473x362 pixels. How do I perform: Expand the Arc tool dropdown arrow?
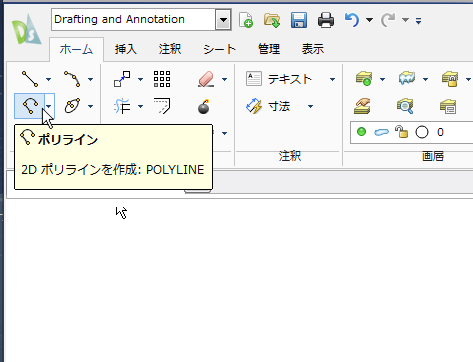[x=91, y=79]
